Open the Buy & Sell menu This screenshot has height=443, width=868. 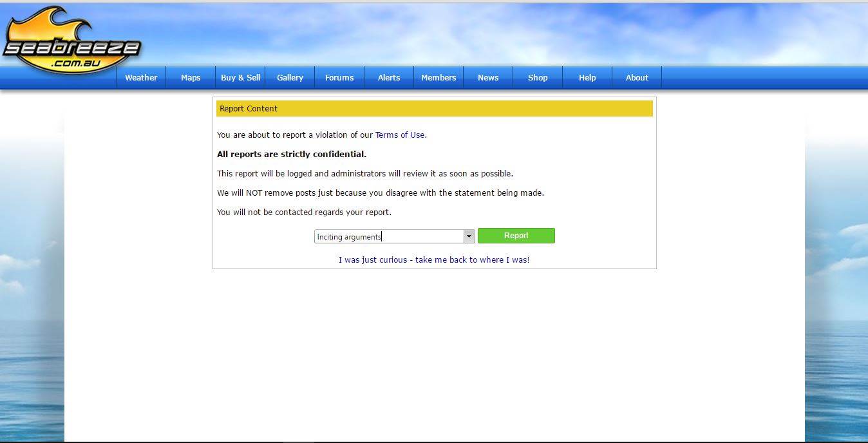(240, 77)
